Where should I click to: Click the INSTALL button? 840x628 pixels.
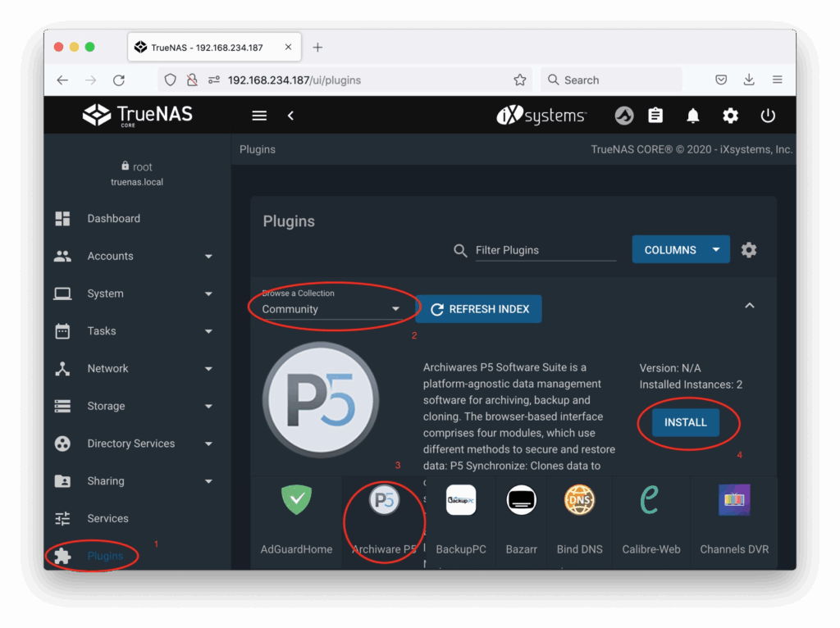coord(685,422)
